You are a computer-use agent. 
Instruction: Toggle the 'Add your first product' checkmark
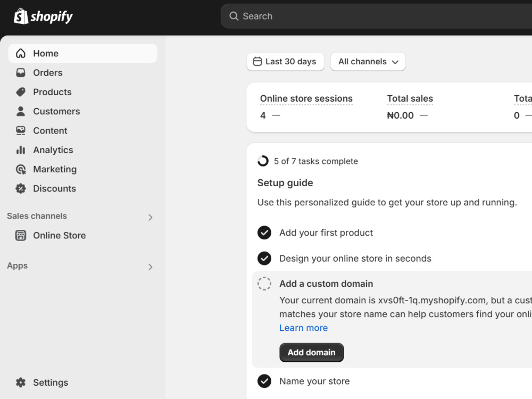coord(264,232)
